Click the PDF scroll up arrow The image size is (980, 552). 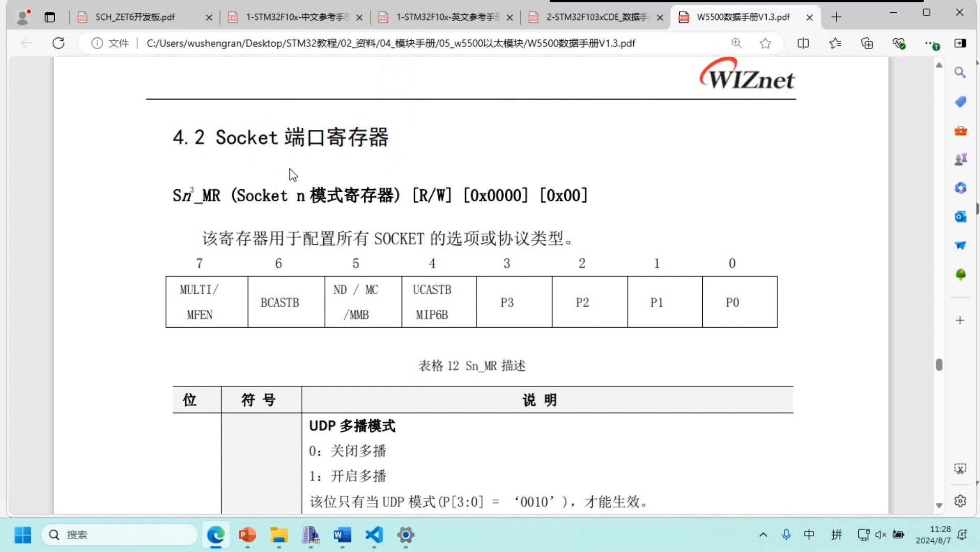(939, 65)
